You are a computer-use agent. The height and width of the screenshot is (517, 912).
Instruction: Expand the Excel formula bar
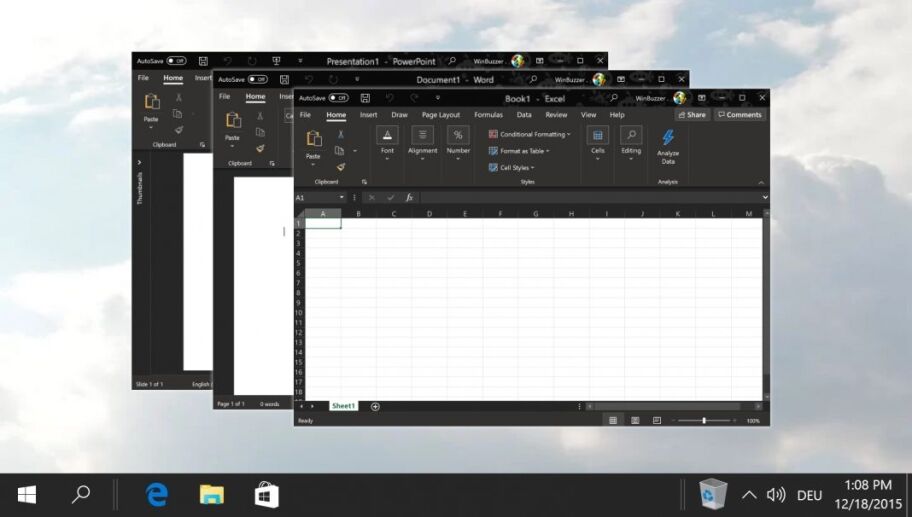click(765, 198)
